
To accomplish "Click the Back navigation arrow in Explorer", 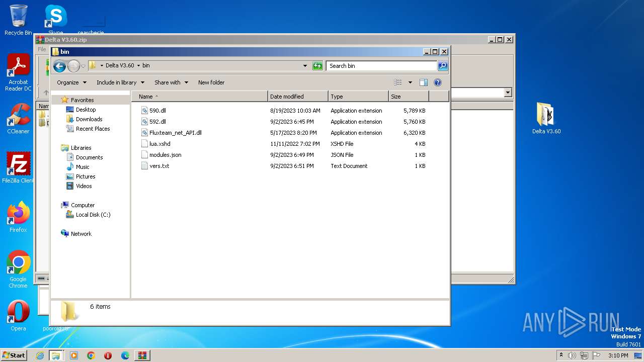I will pos(59,66).
